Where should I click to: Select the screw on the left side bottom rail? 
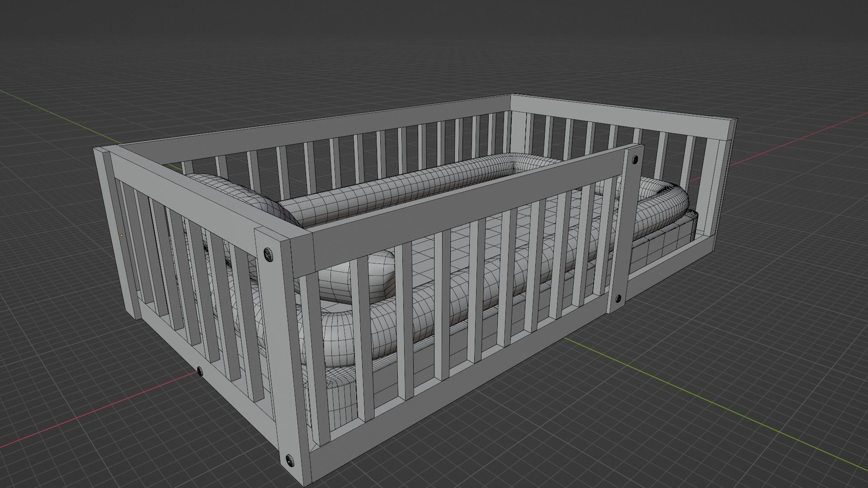tap(199, 372)
